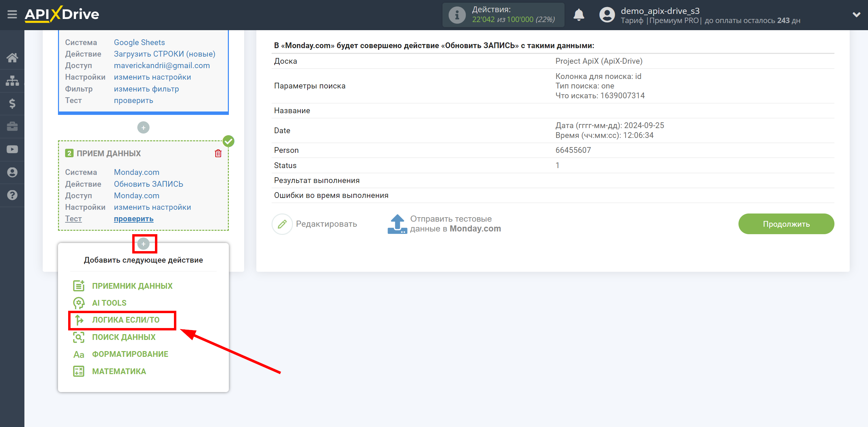Click the МАТЕМАТИКА calculator icon
Viewport: 868px width, 427px height.
click(x=79, y=371)
